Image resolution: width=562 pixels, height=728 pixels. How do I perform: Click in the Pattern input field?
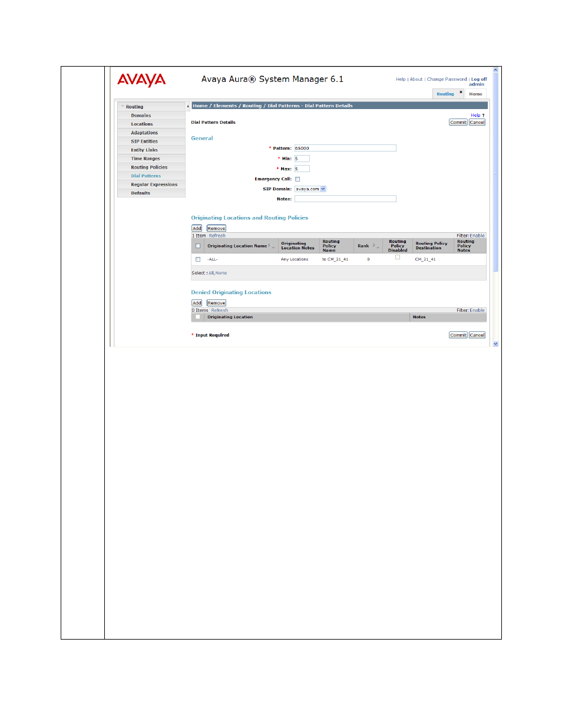pyautogui.click(x=345, y=149)
